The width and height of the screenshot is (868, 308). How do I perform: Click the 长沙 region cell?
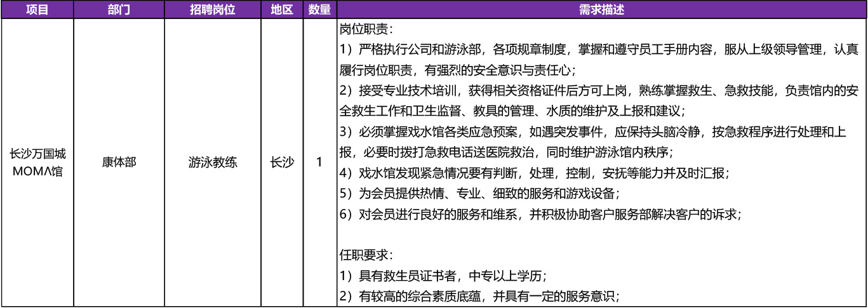pyautogui.click(x=282, y=163)
